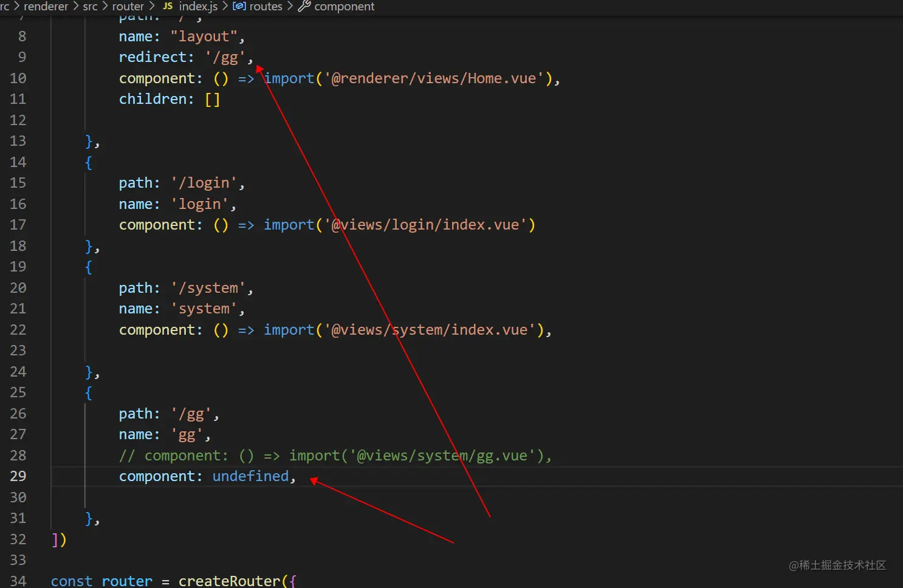Open the component breadcrumb symbol
This screenshot has height=588, width=903.
click(x=345, y=7)
